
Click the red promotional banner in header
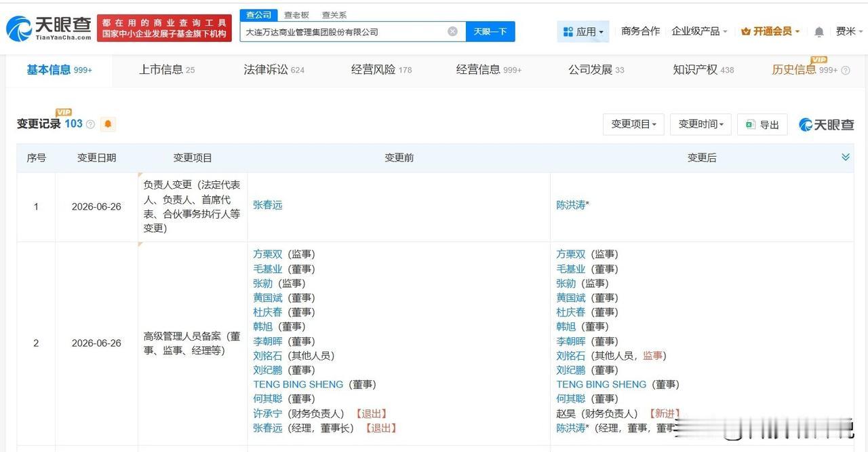coord(164,29)
